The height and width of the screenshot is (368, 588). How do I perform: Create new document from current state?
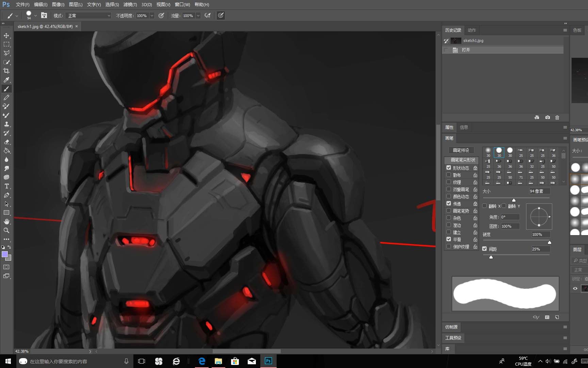tap(537, 117)
